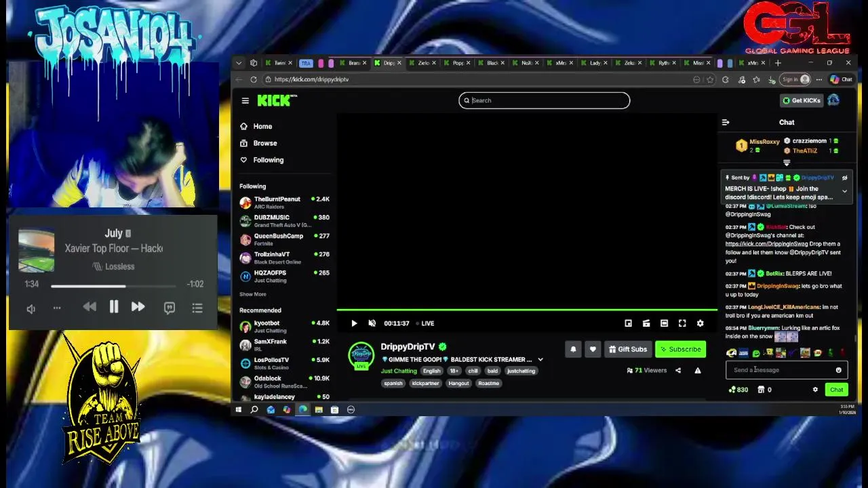Expand the chat leaderboard arrow
Screen dimensions: 868x488
click(x=787, y=163)
